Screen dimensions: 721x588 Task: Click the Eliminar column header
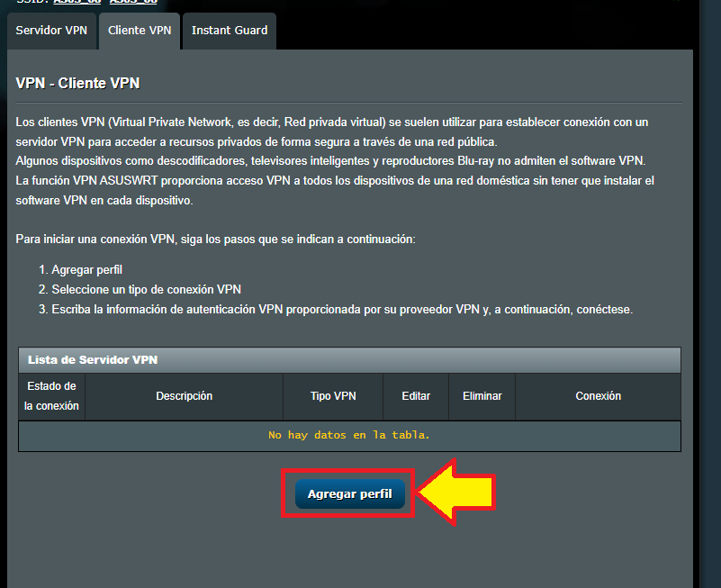[482, 396]
